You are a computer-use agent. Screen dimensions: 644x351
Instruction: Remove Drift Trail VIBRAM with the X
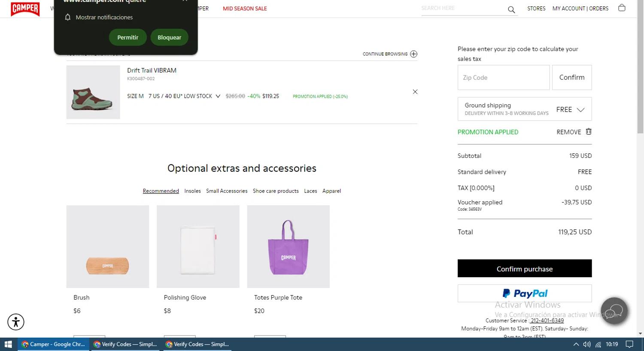(415, 92)
